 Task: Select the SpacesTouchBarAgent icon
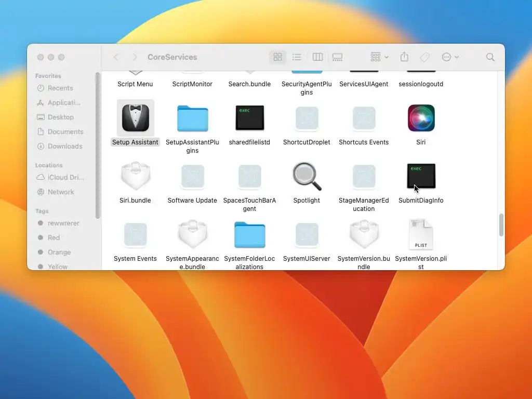(250, 177)
